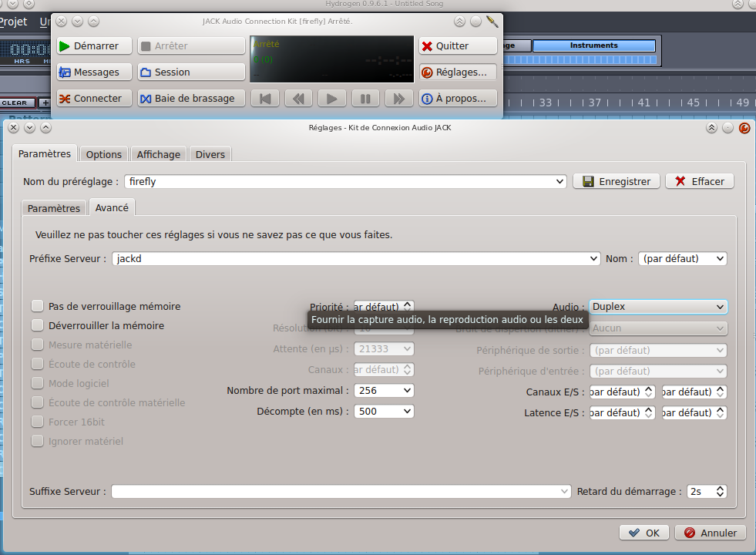Click CLEAR button in Hydrogen window
This screenshot has width=756, height=555.
point(18,103)
